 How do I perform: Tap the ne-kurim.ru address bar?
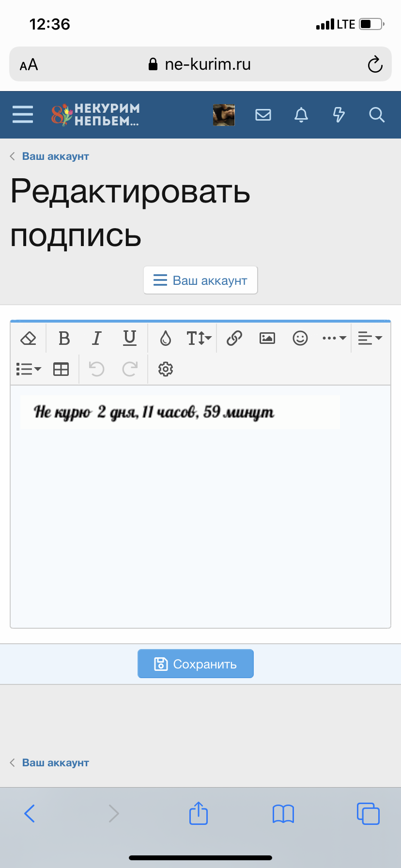200,64
